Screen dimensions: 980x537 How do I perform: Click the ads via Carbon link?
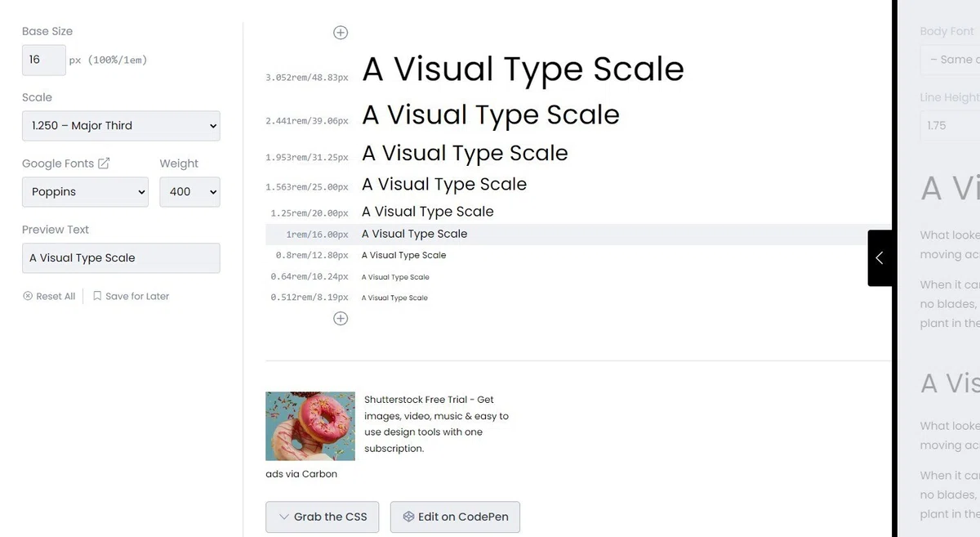click(x=301, y=474)
